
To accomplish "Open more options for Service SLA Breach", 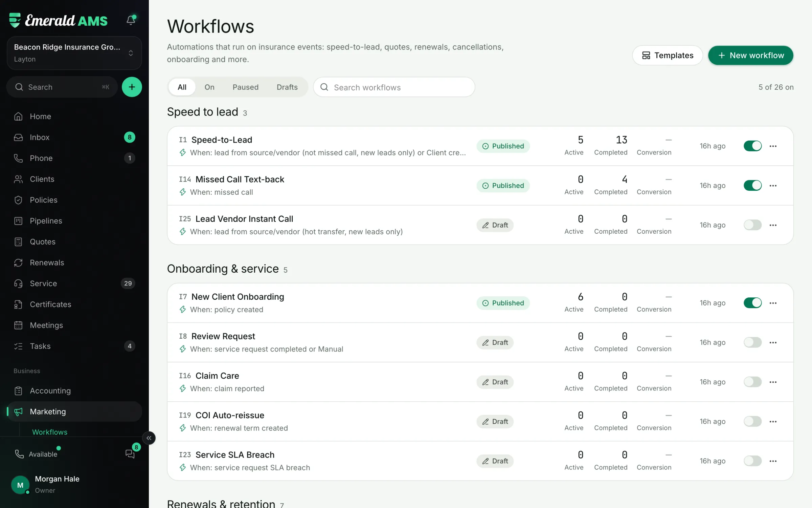I will click(773, 461).
